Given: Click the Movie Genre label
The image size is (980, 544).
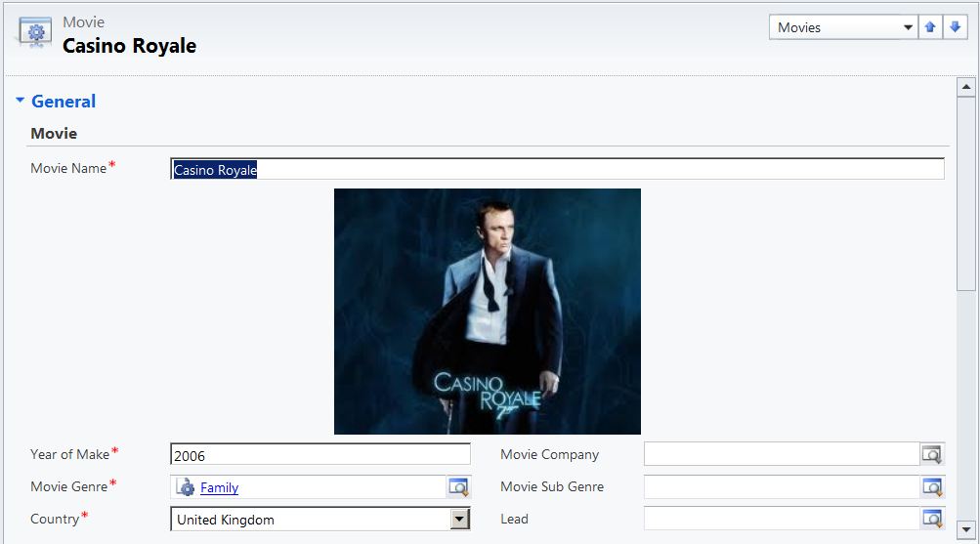Looking at the screenshot, I should 68,486.
